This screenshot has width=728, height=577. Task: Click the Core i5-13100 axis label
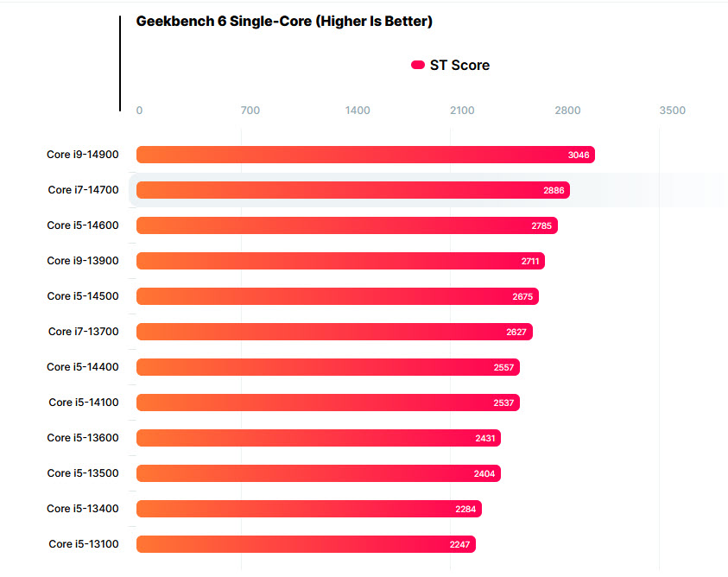click(x=83, y=544)
